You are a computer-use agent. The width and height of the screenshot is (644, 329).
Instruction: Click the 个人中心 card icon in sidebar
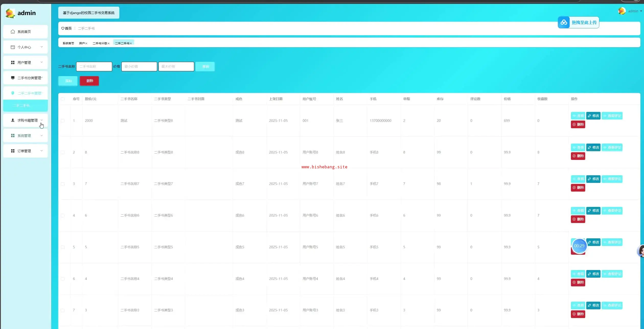[x=13, y=47]
